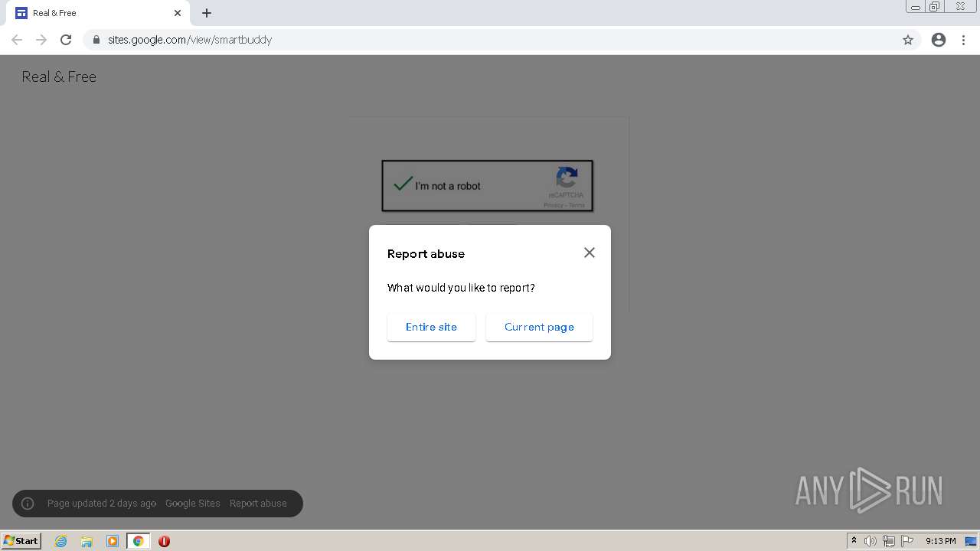Click the padlock site info icon
980x551 pixels.
coord(96,40)
